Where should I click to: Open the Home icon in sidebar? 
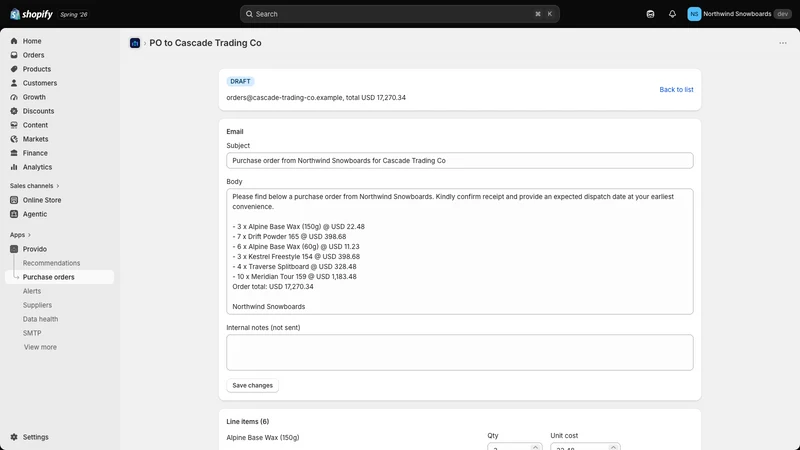(x=14, y=41)
